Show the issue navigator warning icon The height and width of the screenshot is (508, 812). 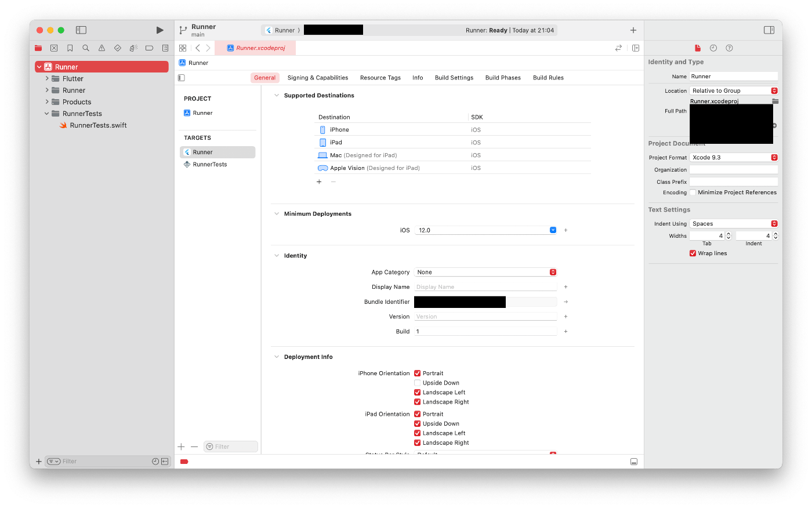point(101,48)
